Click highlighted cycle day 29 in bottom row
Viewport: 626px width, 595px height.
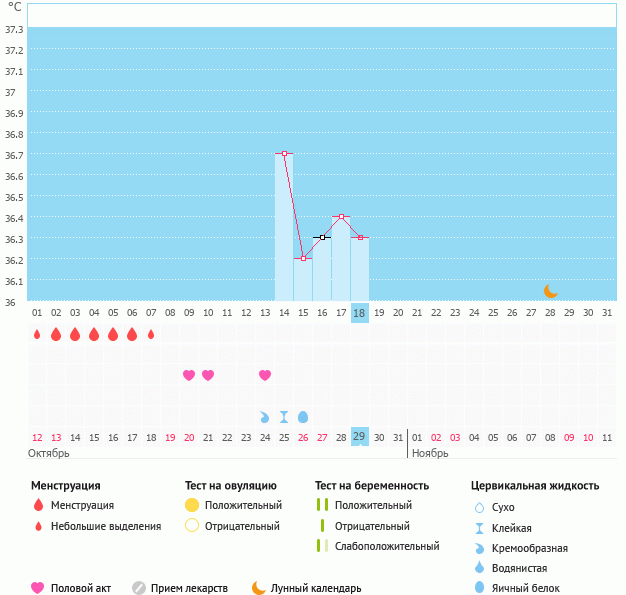click(x=360, y=437)
